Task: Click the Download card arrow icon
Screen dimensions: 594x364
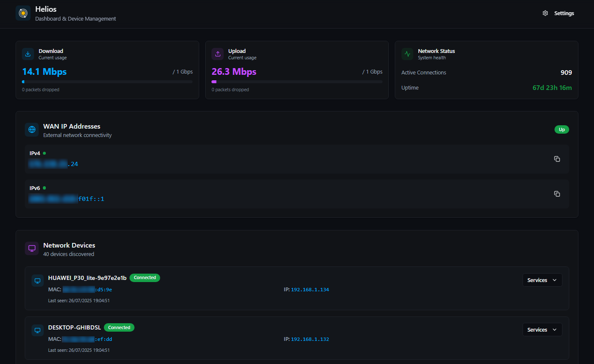Action: pos(28,54)
